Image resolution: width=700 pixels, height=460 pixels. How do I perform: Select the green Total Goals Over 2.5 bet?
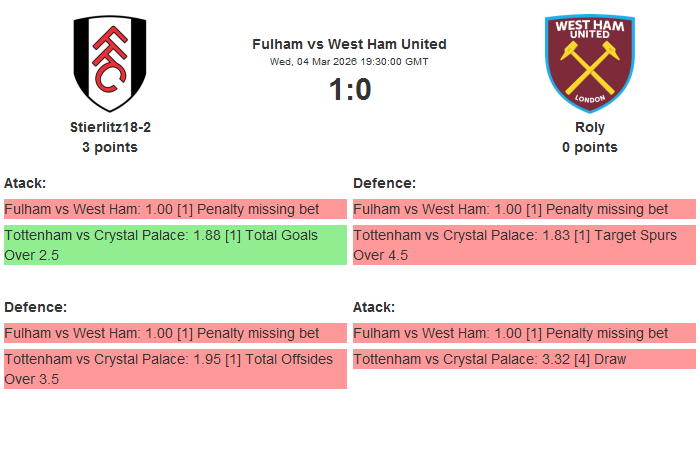175,245
